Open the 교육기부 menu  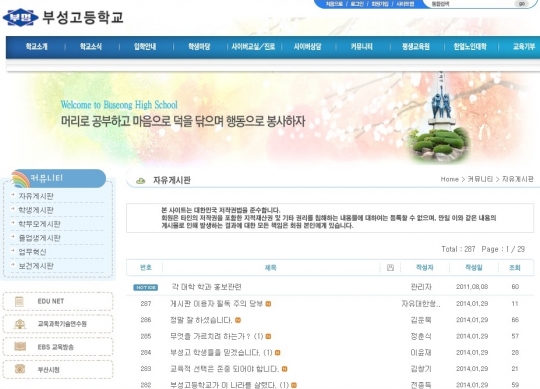(524, 46)
